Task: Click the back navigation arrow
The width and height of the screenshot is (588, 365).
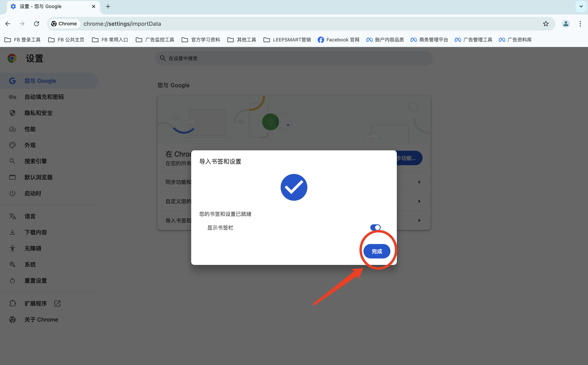Action: pos(8,24)
